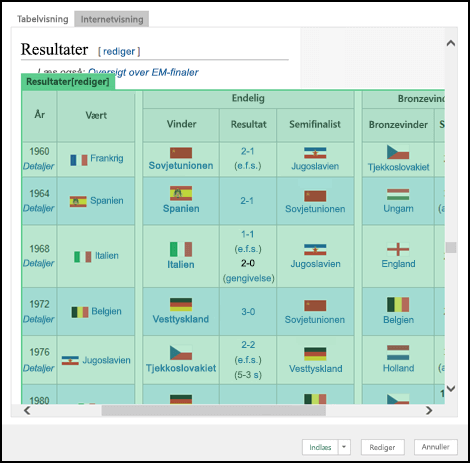Click the horizontal scrollbar right arrow
The height and width of the screenshot is (463, 470).
tap(429, 410)
